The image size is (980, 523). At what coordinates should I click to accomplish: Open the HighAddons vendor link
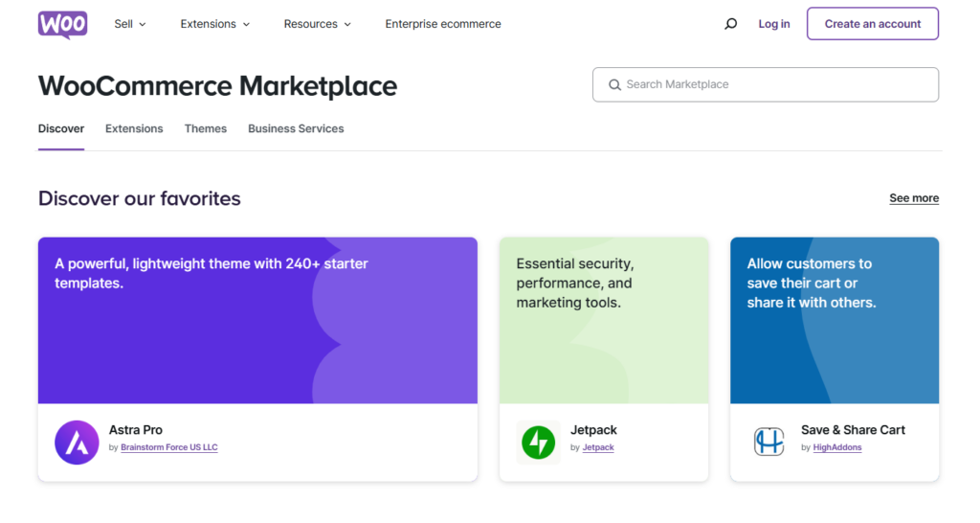pos(836,447)
